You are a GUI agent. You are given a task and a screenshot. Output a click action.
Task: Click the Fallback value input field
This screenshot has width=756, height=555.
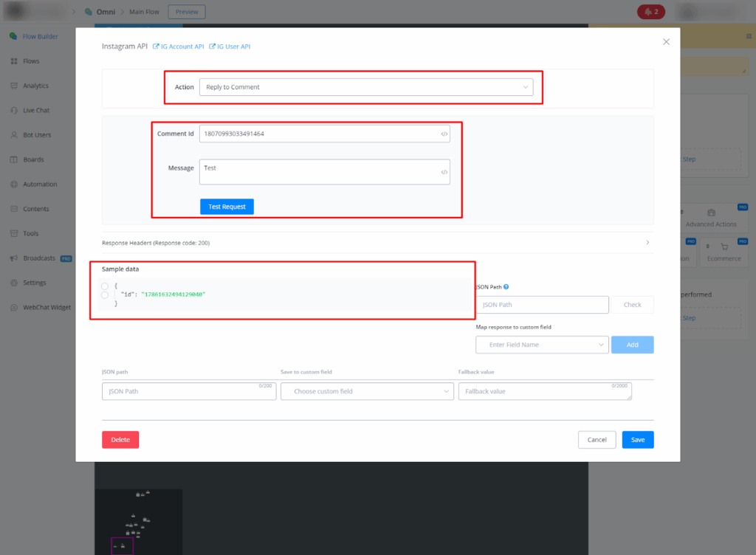point(544,391)
